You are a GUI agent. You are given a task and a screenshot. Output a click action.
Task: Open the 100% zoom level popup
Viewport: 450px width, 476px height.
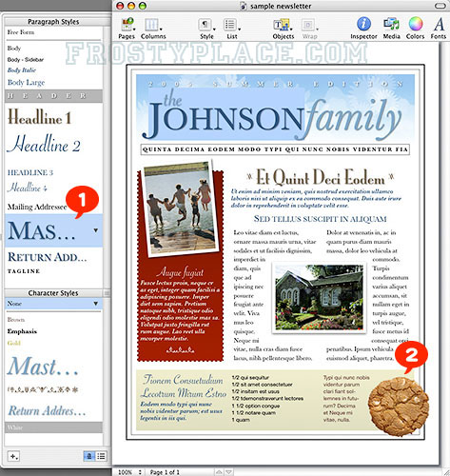(x=130, y=472)
